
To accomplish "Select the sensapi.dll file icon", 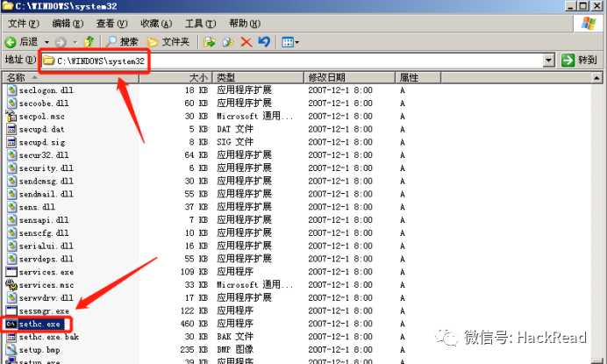I will [x=11, y=220].
